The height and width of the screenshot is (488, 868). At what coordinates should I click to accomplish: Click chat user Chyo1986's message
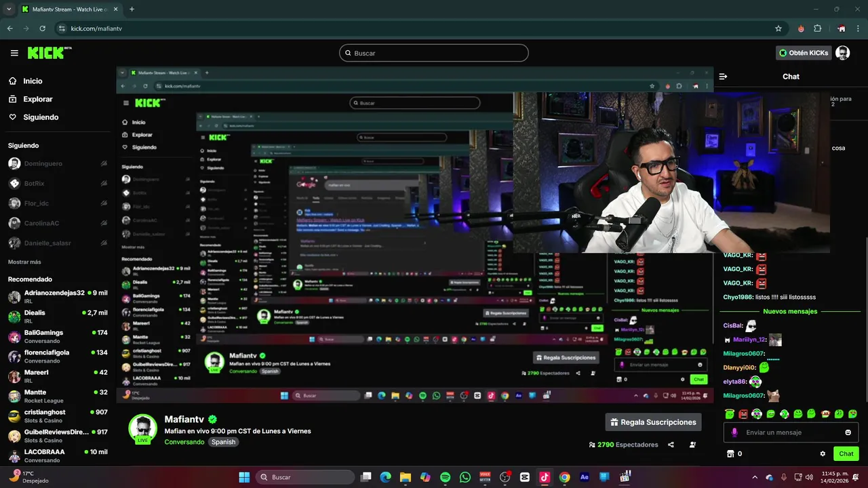(x=770, y=297)
